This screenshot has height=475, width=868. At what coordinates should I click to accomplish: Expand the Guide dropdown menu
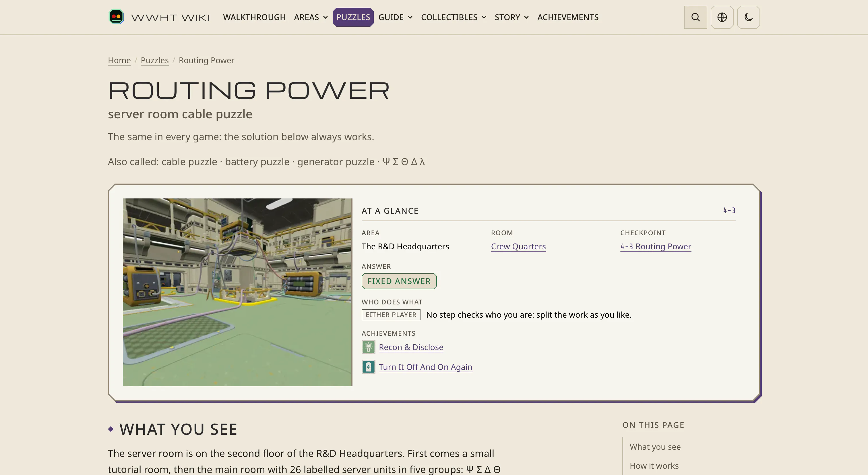coord(395,17)
